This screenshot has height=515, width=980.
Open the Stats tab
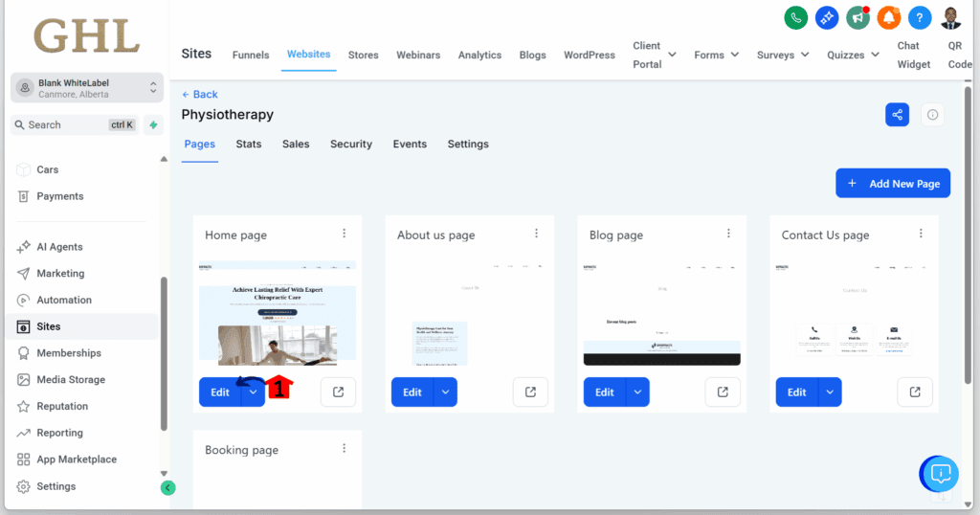pyautogui.click(x=249, y=144)
